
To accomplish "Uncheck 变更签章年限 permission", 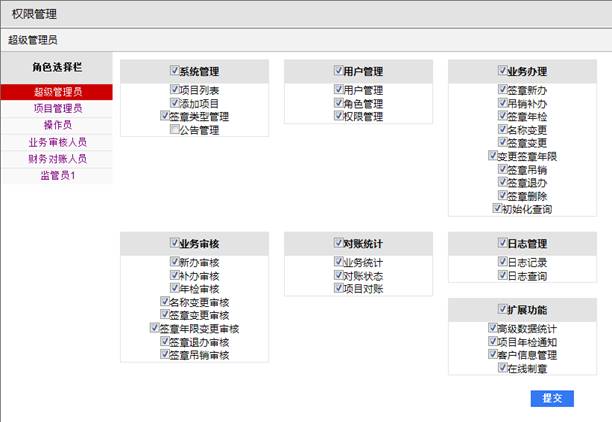I will [x=490, y=157].
